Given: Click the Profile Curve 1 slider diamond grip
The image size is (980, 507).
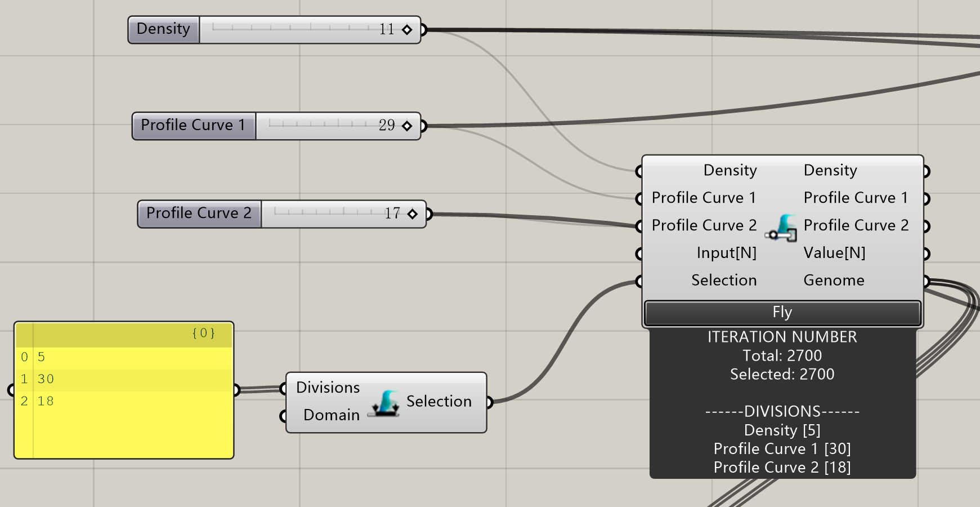Looking at the screenshot, I should click(407, 126).
